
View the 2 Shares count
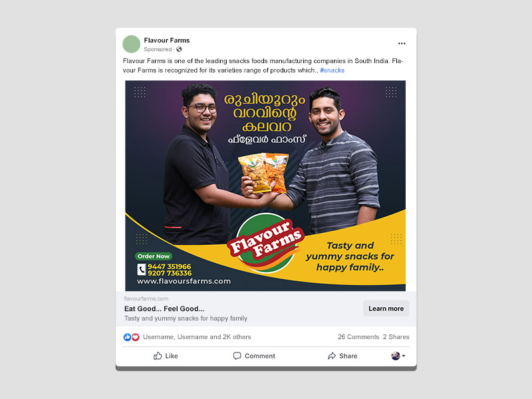pos(396,337)
